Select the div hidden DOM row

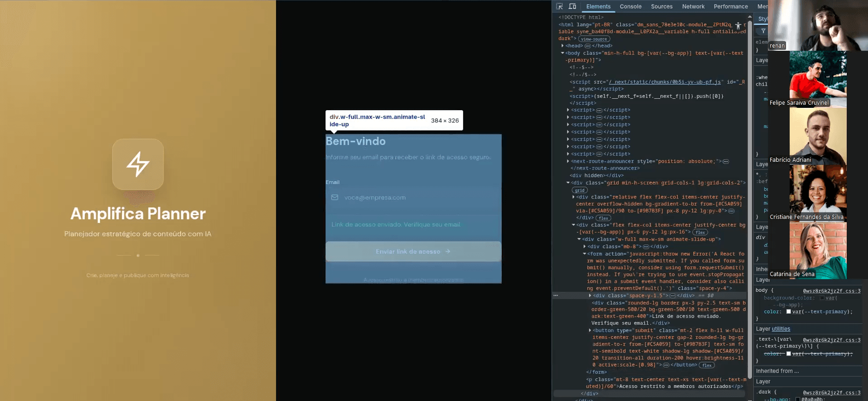coord(597,175)
